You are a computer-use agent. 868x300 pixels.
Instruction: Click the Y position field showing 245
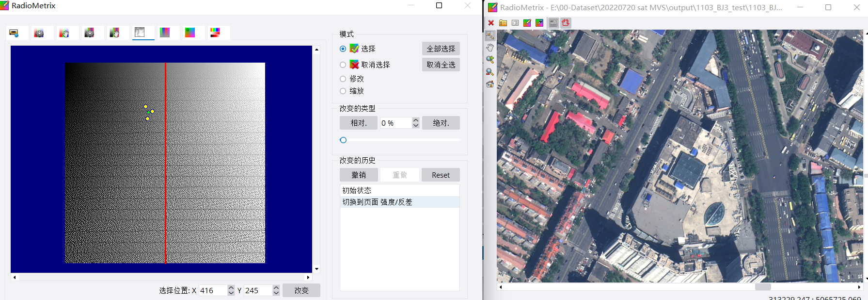coord(258,290)
